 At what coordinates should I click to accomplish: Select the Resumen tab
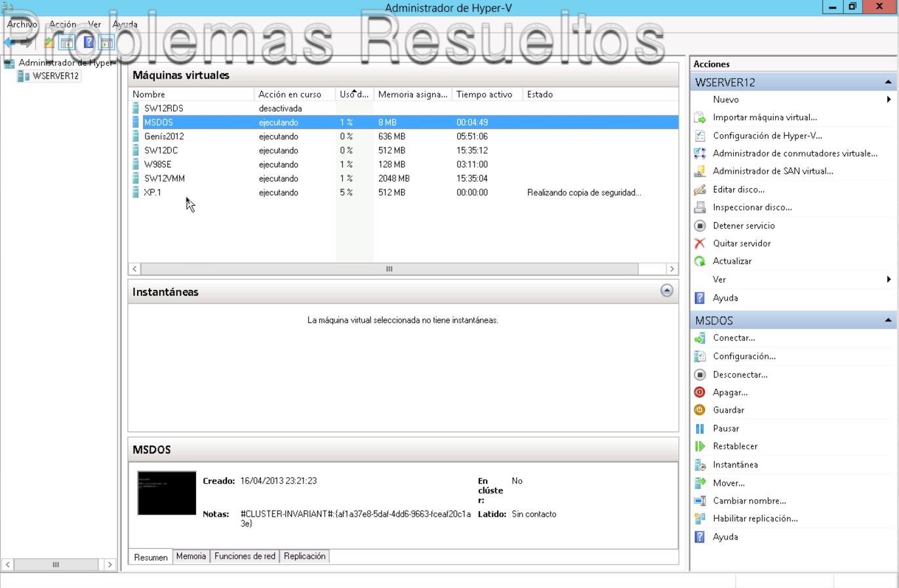tap(151, 557)
